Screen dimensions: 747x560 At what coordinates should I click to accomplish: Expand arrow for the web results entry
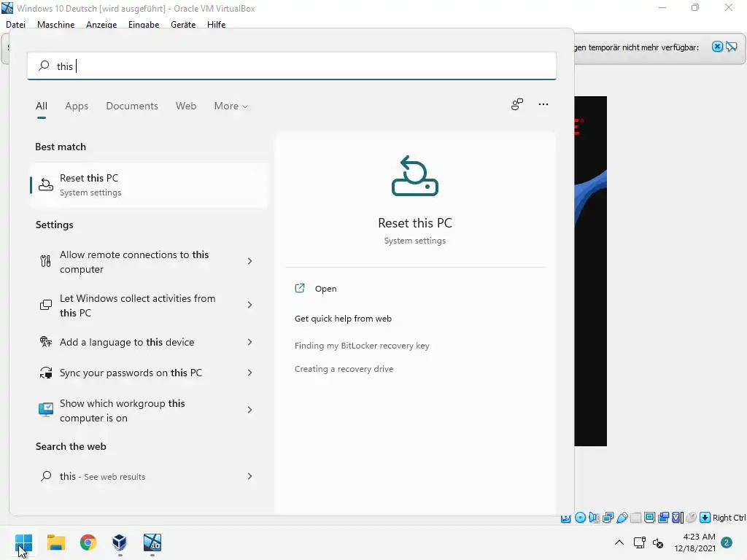(249, 476)
